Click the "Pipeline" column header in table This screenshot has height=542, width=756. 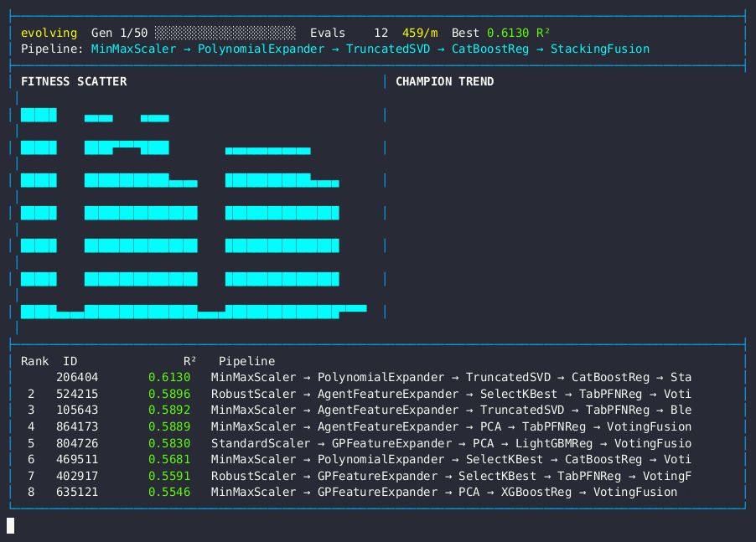pos(247,361)
